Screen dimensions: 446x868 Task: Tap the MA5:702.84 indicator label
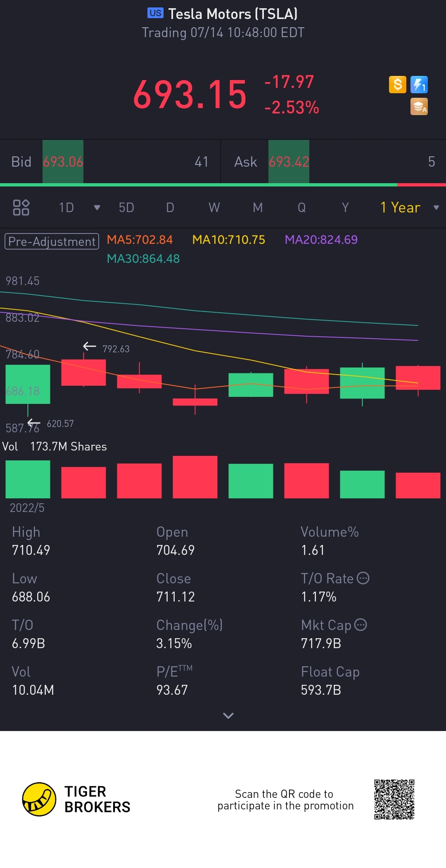[140, 240]
